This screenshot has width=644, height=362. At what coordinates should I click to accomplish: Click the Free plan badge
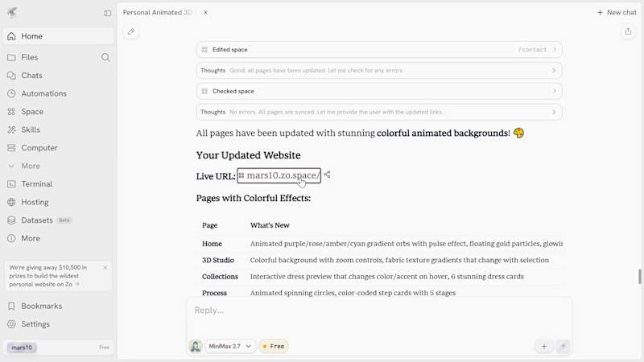click(274, 346)
